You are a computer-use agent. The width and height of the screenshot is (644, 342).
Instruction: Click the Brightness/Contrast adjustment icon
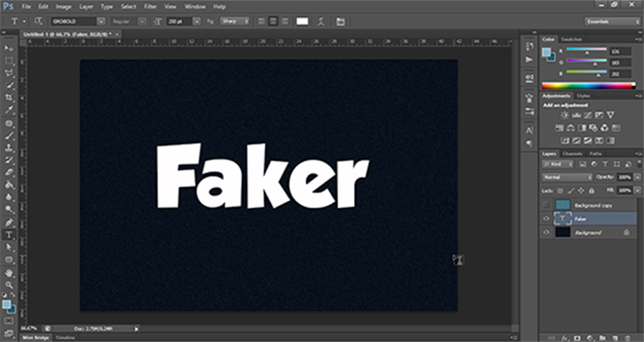pyautogui.click(x=565, y=115)
